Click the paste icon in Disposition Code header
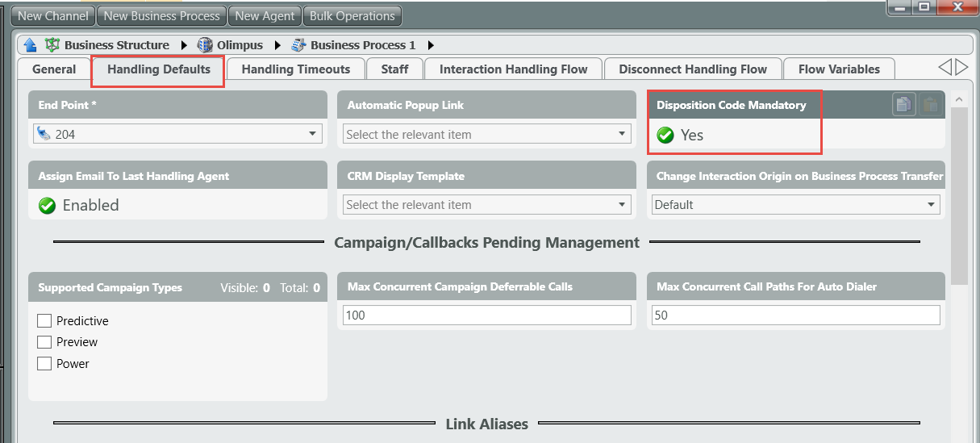 930,104
